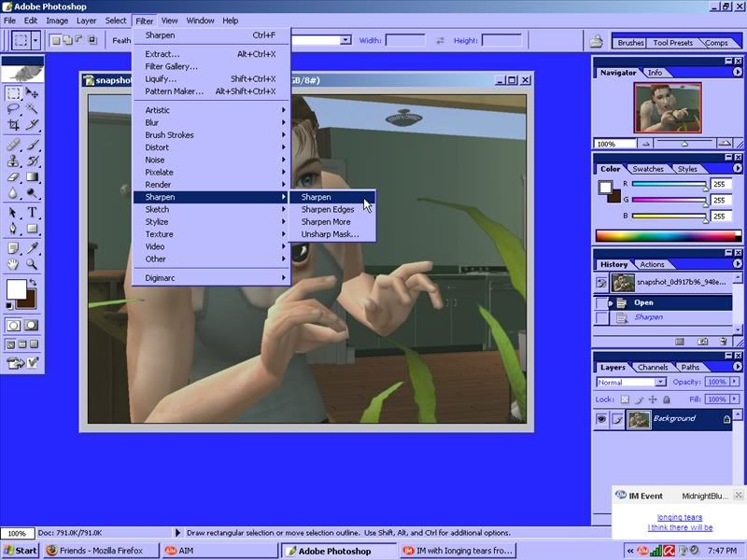747x560 pixels.
Task: Select the Zoom tool
Action: [32, 264]
